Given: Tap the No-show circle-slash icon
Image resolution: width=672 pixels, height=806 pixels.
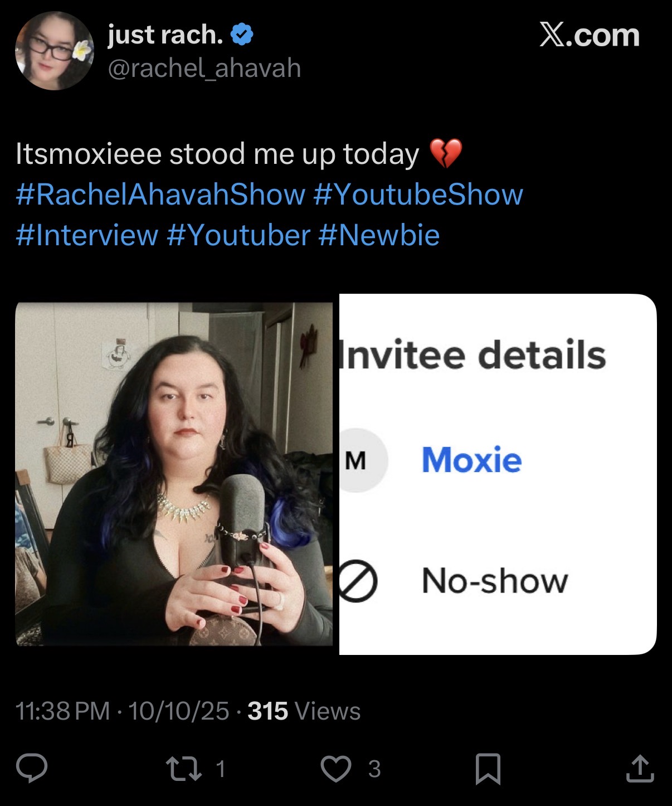Looking at the screenshot, I should pos(357,581).
